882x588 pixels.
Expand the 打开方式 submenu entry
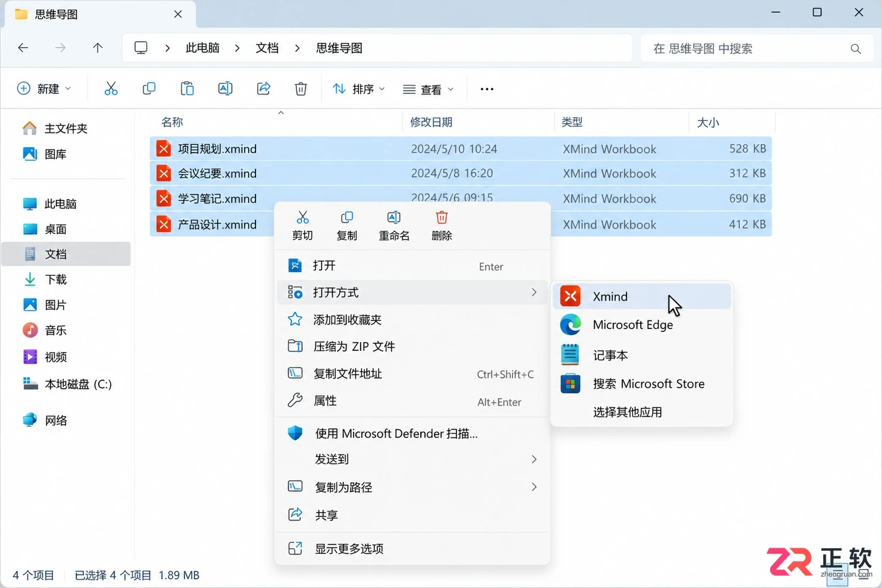[412, 293]
